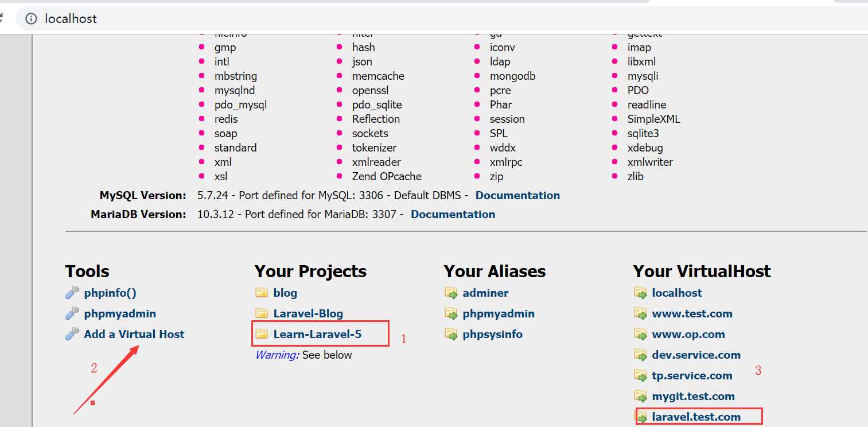Click the sqlite3 extension entry

[x=643, y=133]
